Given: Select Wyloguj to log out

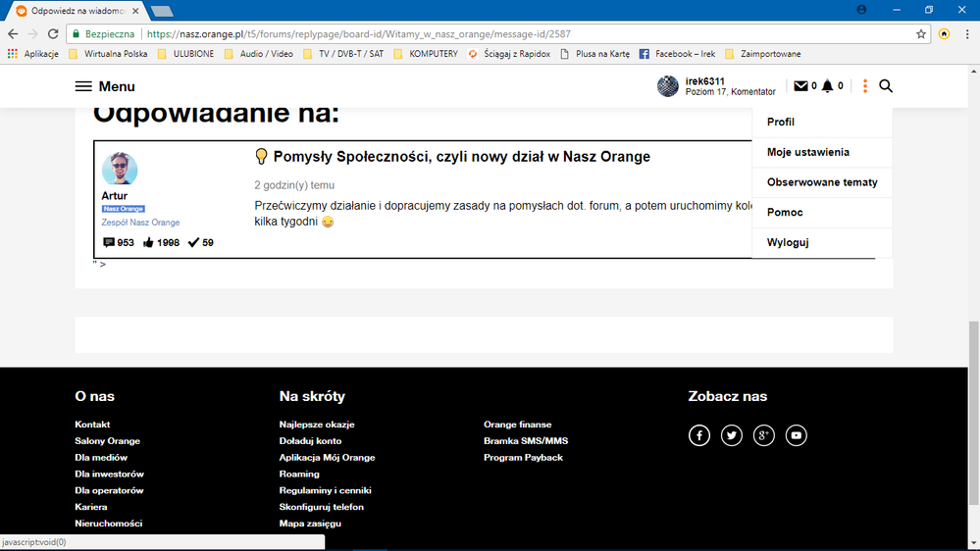Looking at the screenshot, I should coord(788,243).
